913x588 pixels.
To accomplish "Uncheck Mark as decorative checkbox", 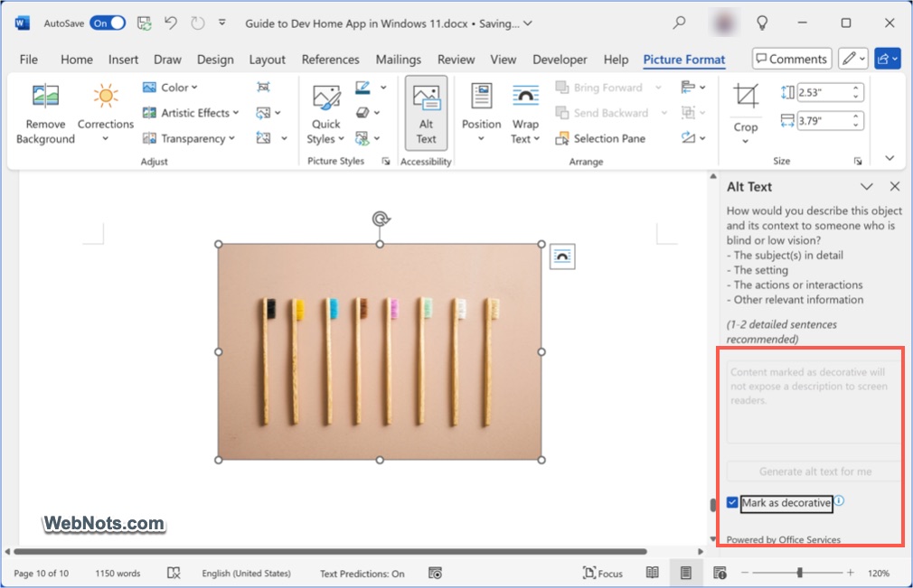I will point(732,502).
